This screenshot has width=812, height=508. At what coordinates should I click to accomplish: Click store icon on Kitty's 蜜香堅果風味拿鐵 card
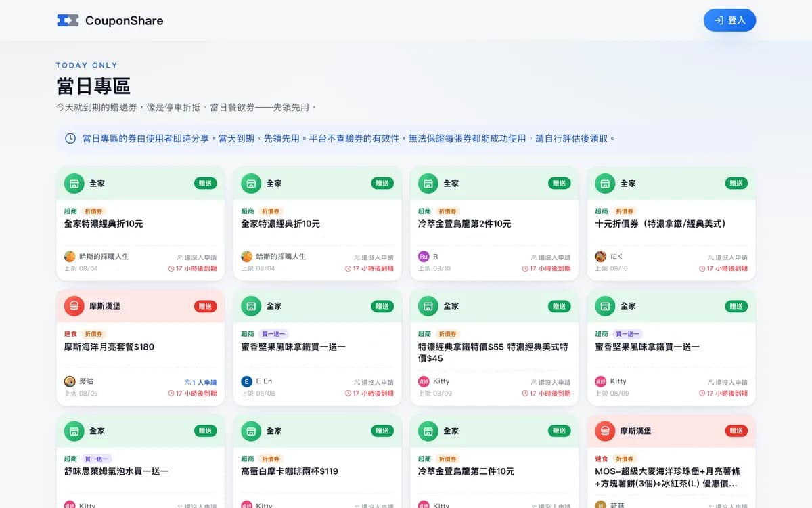pos(605,306)
